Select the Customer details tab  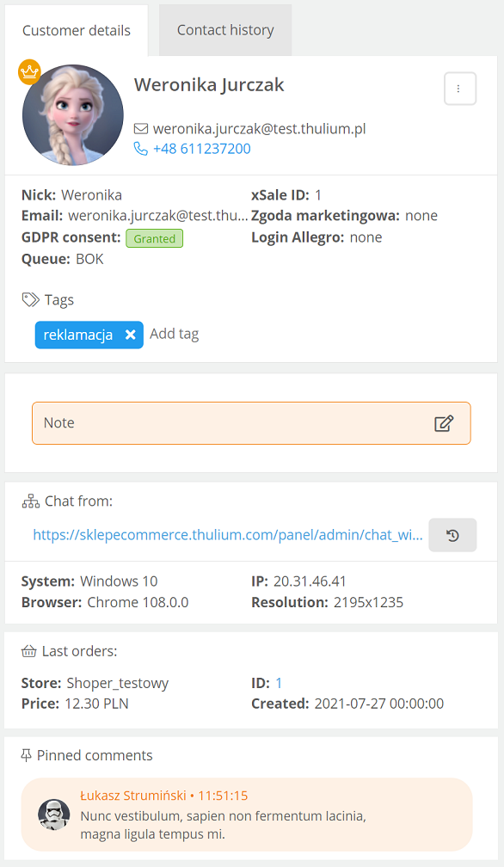(77, 30)
